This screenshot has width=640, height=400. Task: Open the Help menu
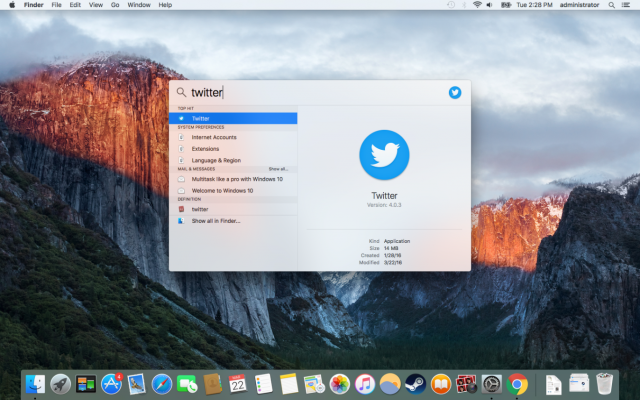(165, 5)
